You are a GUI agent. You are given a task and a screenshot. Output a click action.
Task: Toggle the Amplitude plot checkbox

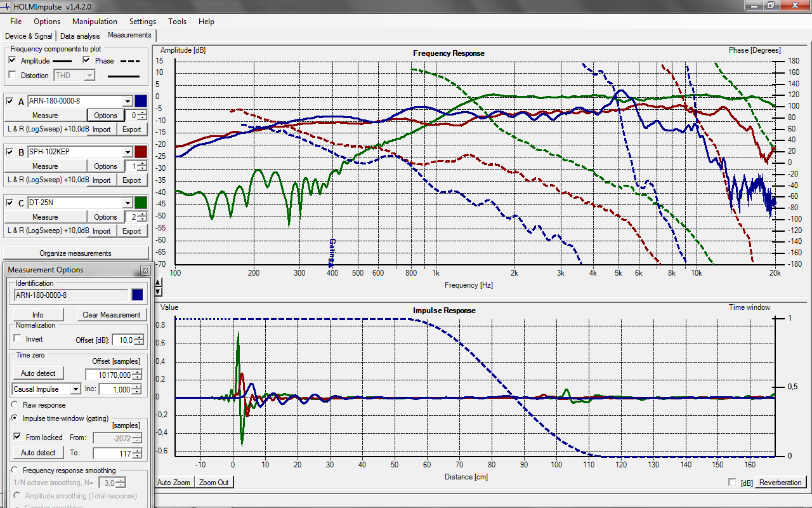[x=12, y=60]
